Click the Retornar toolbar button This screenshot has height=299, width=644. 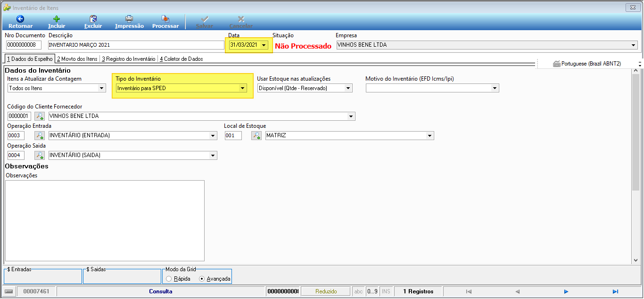[x=21, y=22]
